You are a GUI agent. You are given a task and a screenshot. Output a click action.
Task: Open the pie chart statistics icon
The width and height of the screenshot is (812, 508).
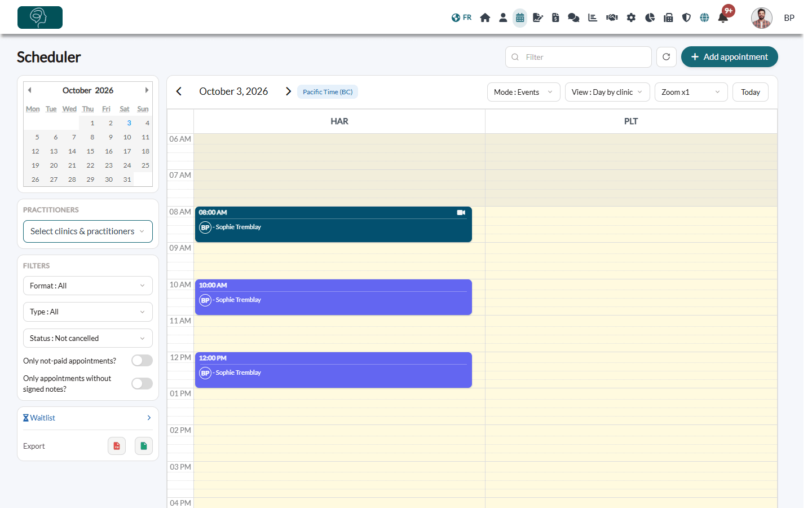[x=650, y=17]
